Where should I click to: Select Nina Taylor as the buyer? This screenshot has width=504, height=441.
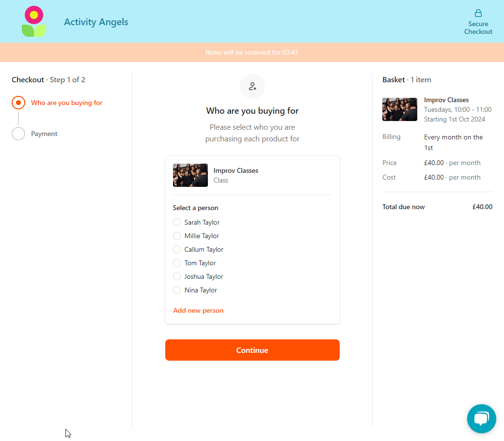177,290
